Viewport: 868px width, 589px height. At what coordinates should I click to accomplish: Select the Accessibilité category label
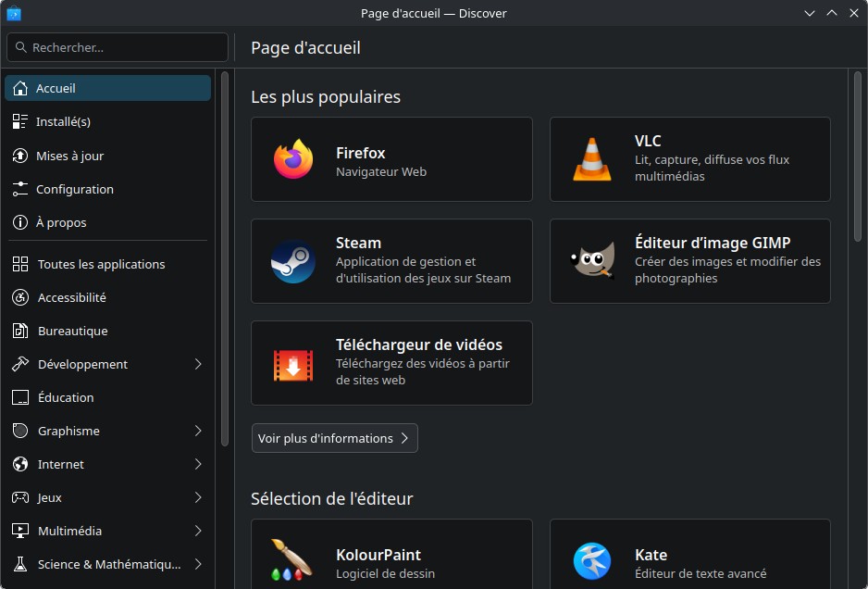(72, 297)
